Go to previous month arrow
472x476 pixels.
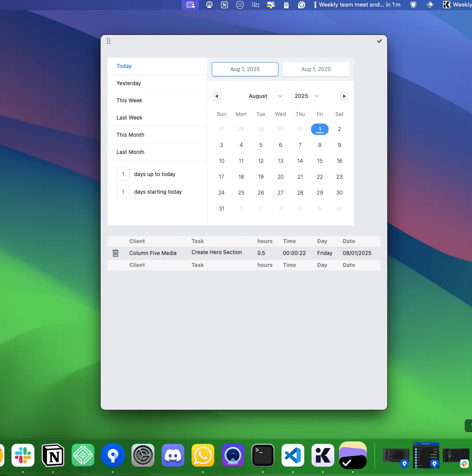[x=217, y=96]
